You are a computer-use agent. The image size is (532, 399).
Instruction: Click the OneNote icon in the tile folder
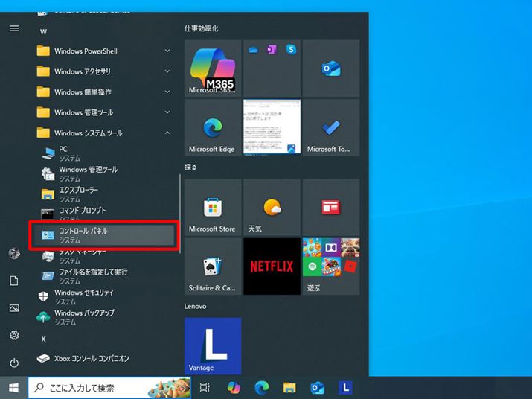(x=272, y=50)
